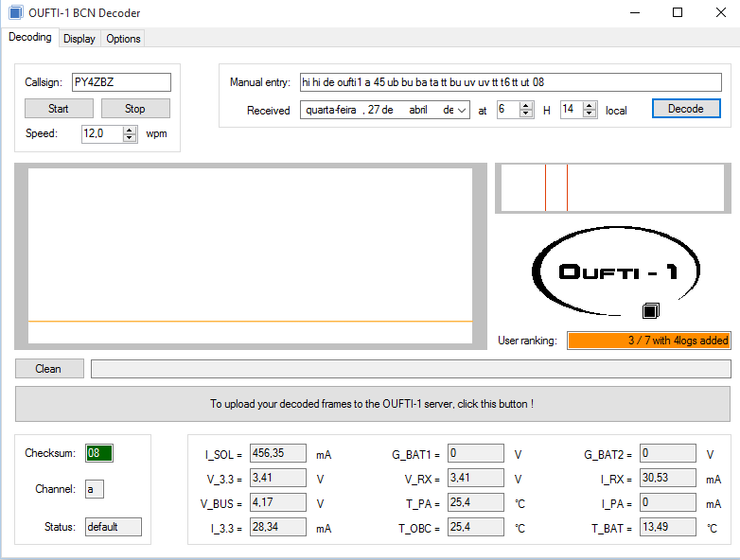740x560 pixels.
Task: Click into the Callsign field
Action: point(120,82)
